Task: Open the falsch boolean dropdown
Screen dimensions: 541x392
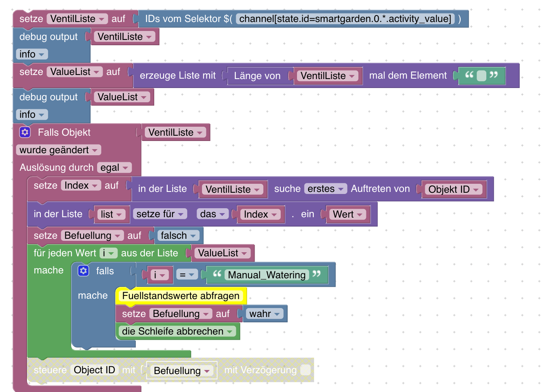Action: pyautogui.click(x=178, y=236)
